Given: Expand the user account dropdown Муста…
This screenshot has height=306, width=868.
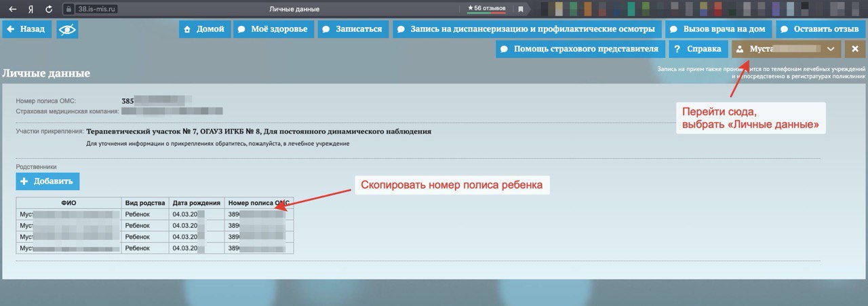Looking at the screenshot, I should coord(787,49).
